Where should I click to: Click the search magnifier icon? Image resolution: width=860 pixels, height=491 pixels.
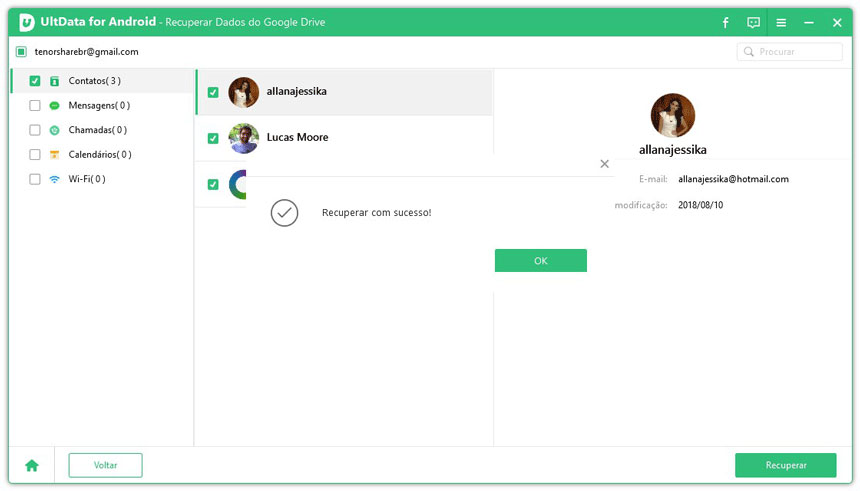(748, 52)
